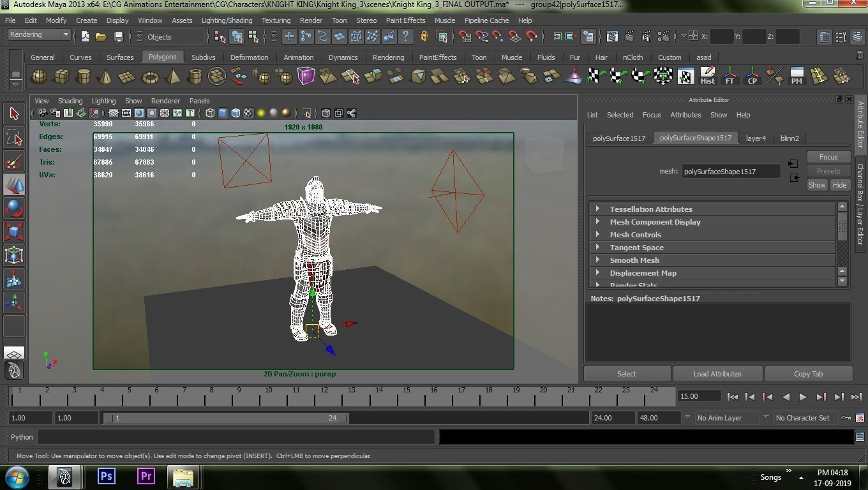
Task: Click the Python command line input field
Action: point(236,437)
